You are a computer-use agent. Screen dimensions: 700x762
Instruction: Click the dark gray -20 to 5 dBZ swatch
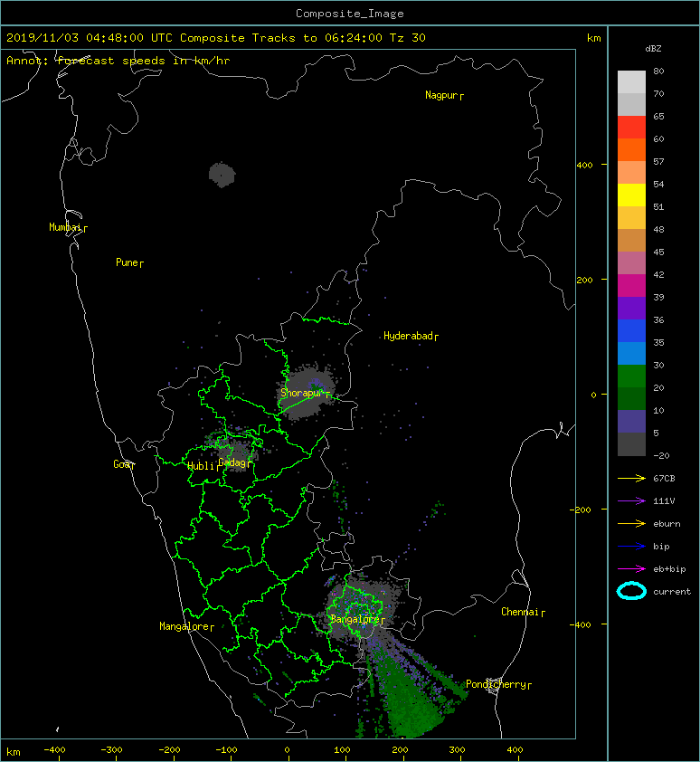tap(631, 444)
